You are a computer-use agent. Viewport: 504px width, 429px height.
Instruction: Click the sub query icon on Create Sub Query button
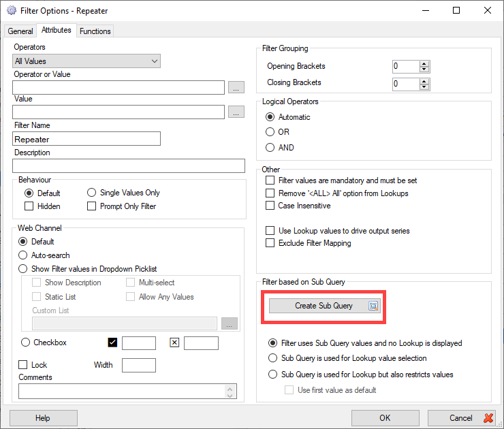pyautogui.click(x=373, y=306)
